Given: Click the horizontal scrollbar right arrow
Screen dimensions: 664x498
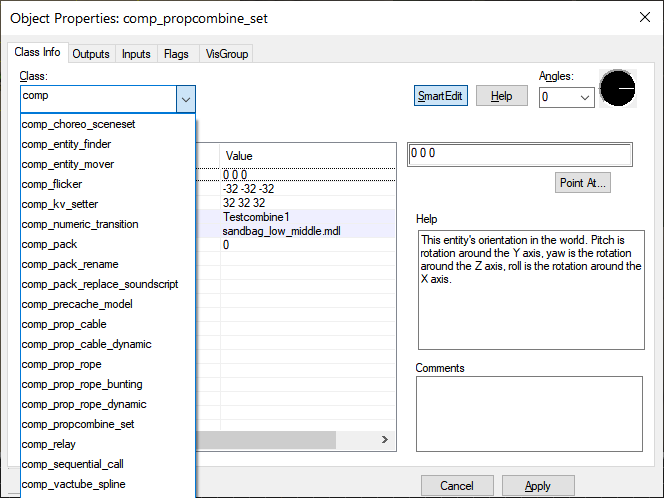Looking at the screenshot, I should tap(385, 440).
